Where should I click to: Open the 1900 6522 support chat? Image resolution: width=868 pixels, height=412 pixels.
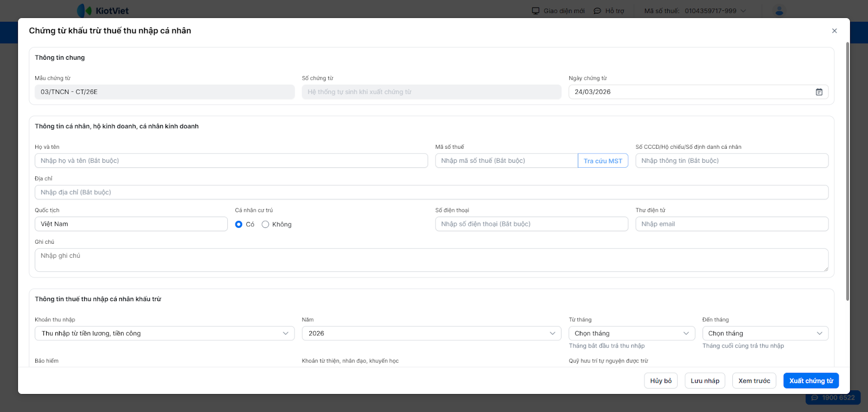[x=833, y=397]
